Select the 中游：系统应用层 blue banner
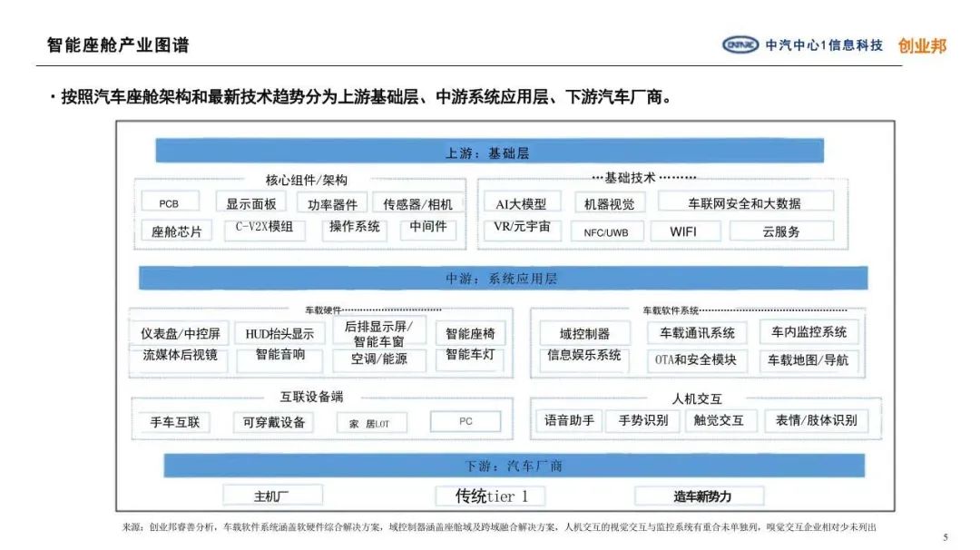 pos(503,278)
